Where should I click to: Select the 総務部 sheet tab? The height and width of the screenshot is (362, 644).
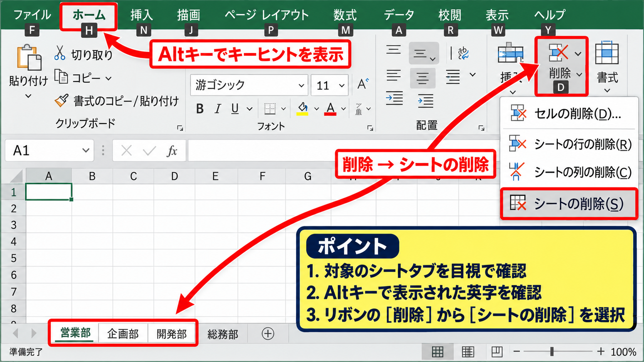coord(223,334)
